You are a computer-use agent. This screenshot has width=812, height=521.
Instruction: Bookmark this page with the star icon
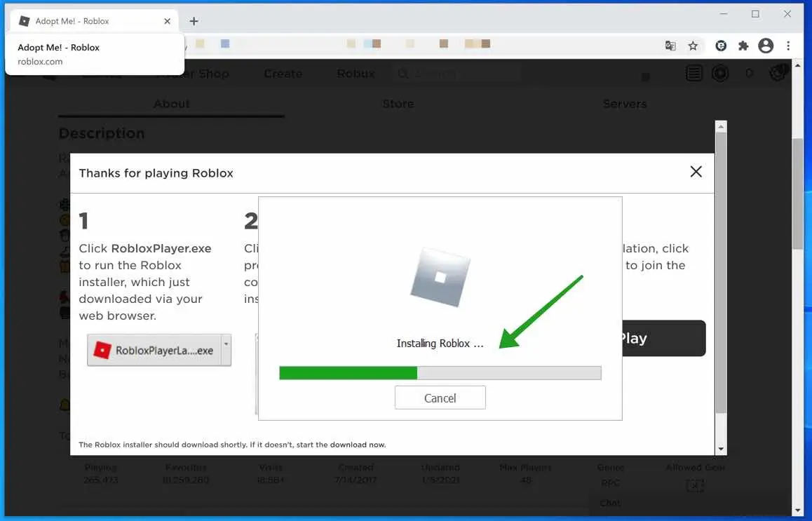coord(693,46)
